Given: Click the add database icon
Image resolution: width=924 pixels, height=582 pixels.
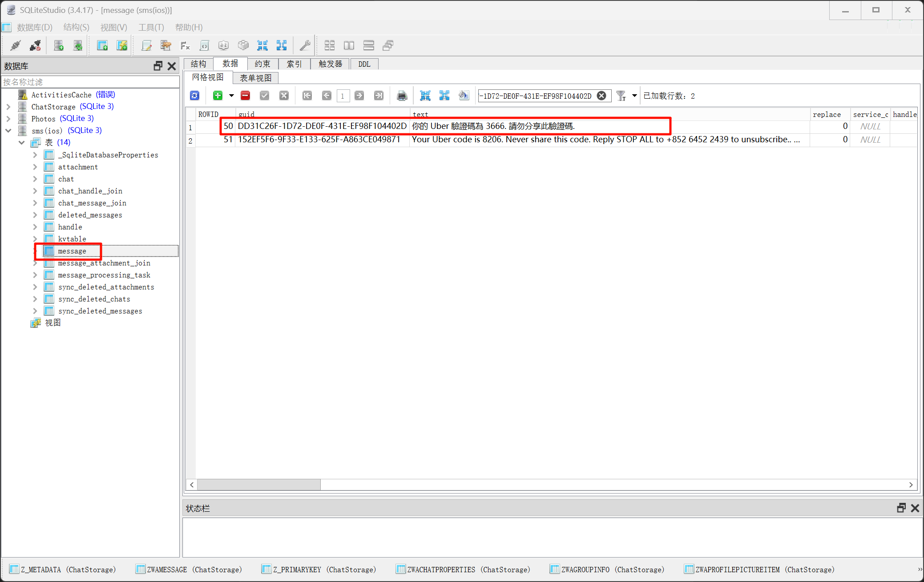Looking at the screenshot, I should (59, 45).
